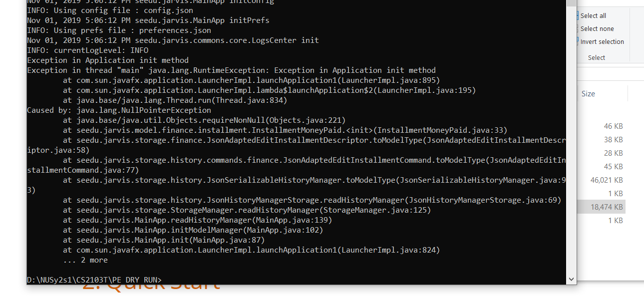This screenshot has height=296, width=644.
Task: Click 'INFO: Using config file : config.json' line
Action: (x=110, y=10)
